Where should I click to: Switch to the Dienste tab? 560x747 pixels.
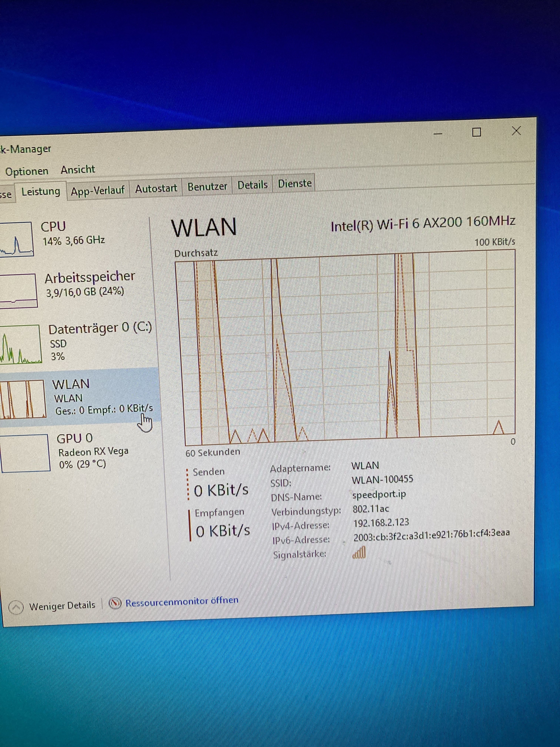(x=295, y=183)
